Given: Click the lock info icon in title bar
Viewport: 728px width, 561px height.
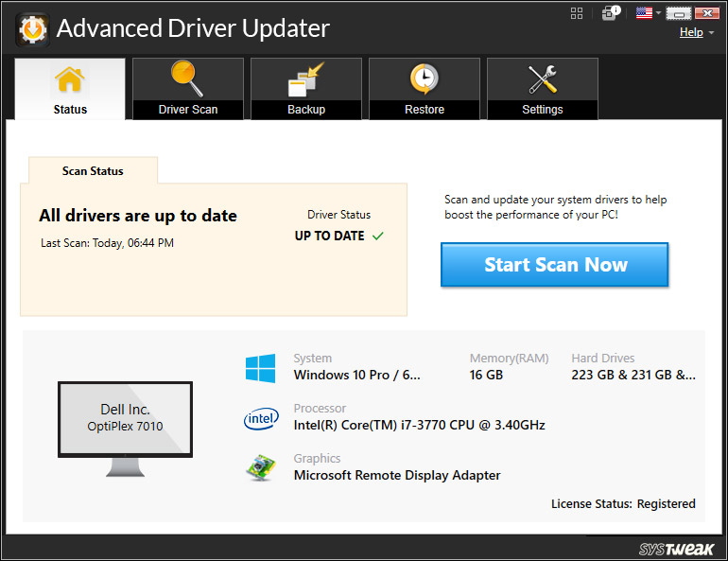Looking at the screenshot, I should (x=612, y=12).
